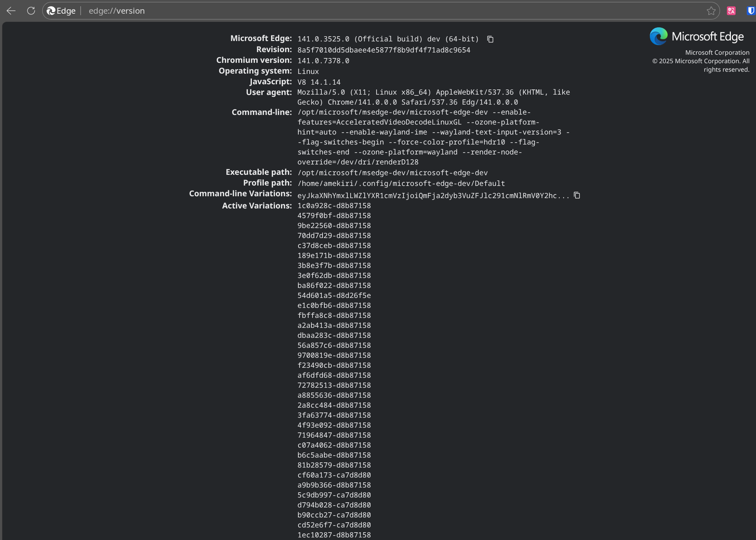Click active variation 5c9db997-ca7d8d80
756x540 pixels.
point(334,495)
